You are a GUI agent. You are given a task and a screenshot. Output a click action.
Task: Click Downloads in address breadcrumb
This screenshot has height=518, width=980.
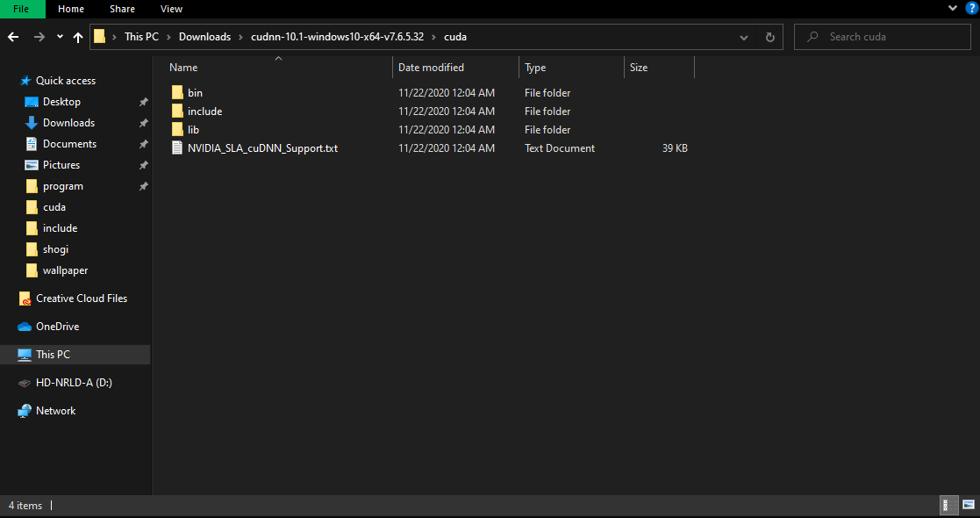[x=205, y=37]
